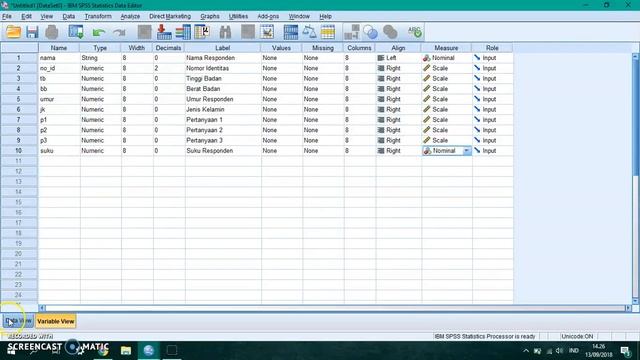Image resolution: width=640 pixels, height=360 pixels.
Task: Select Nominal measure cell of nama
Action: point(447,58)
